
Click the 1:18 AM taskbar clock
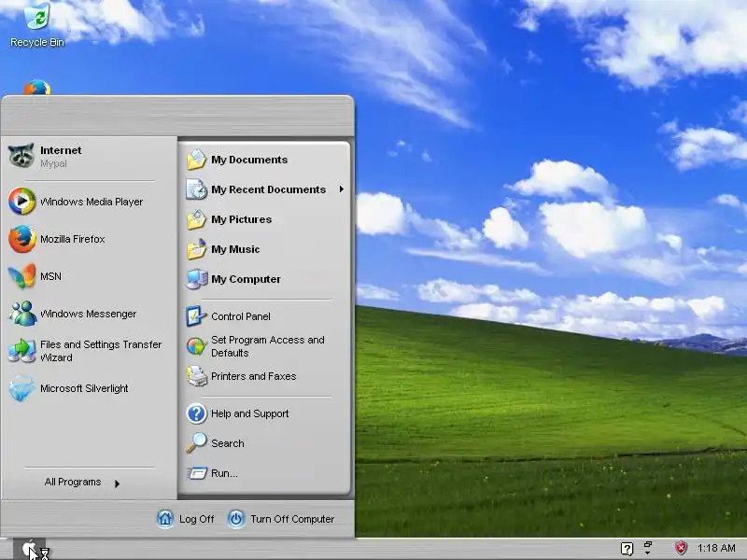click(x=716, y=548)
